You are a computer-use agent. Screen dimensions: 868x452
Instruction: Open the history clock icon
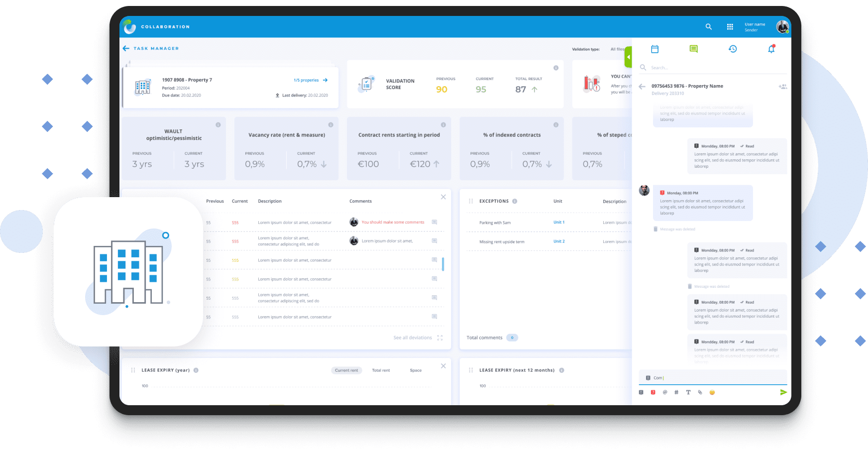pos(732,49)
